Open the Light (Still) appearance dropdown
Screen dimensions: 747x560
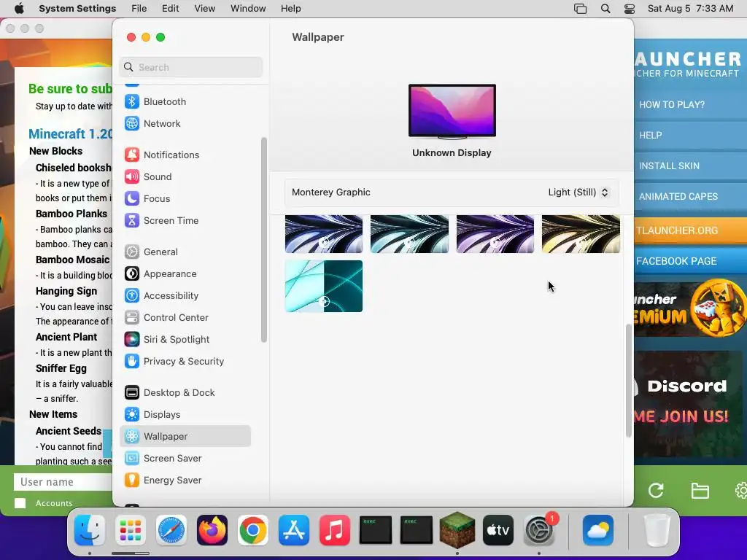point(578,192)
